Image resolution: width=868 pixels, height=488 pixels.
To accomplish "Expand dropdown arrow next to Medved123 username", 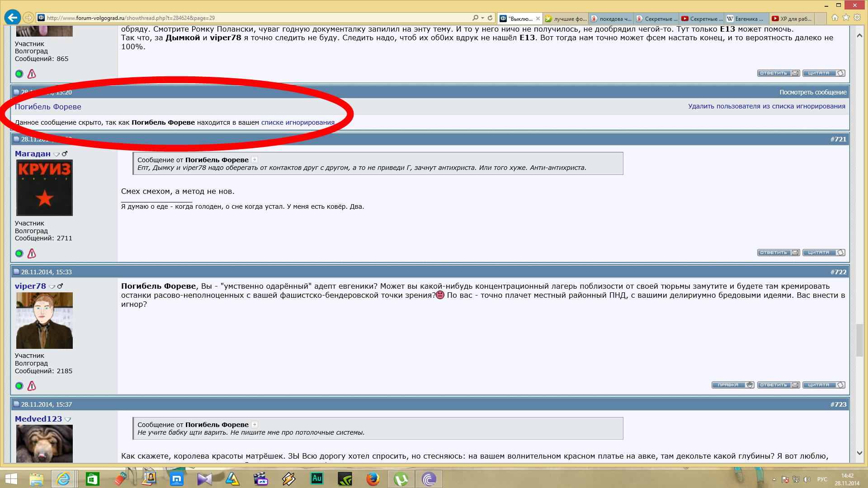I will (x=68, y=419).
